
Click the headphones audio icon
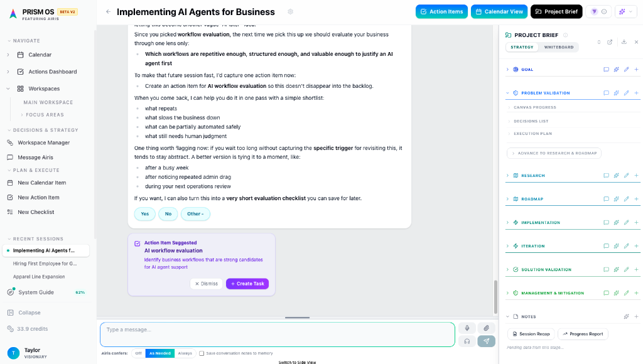click(x=467, y=341)
